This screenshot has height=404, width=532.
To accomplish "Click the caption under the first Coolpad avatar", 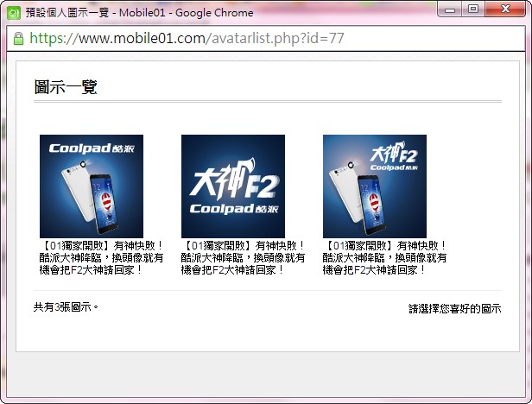I will coord(101,258).
